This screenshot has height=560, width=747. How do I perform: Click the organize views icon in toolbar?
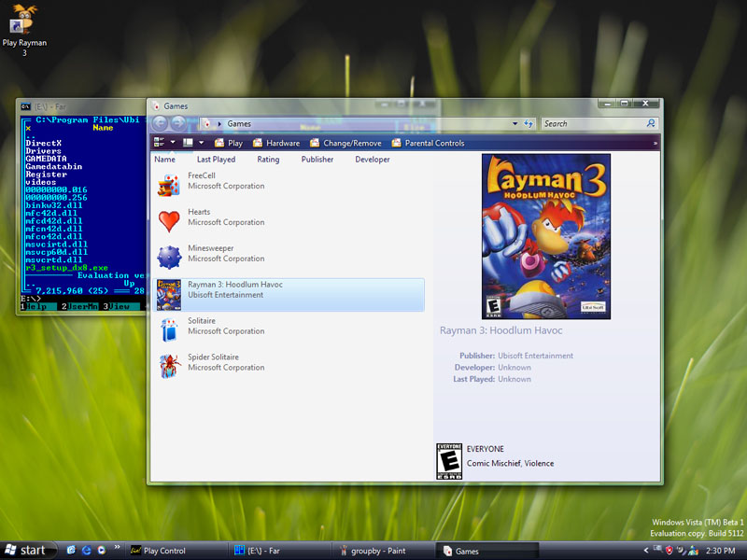coord(159,143)
